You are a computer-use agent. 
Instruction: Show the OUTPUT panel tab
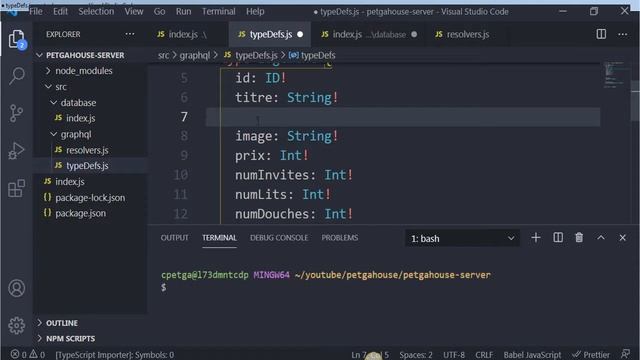(174, 238)
